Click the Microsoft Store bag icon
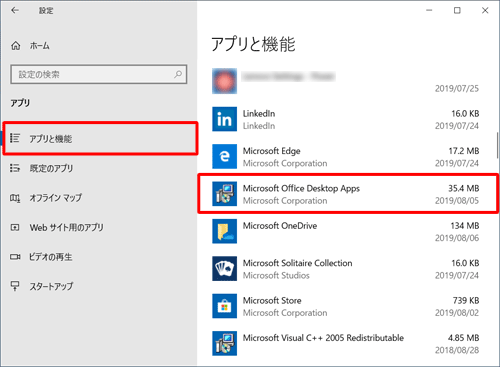This screenshot has width=500, height=367. click(224, 306)
